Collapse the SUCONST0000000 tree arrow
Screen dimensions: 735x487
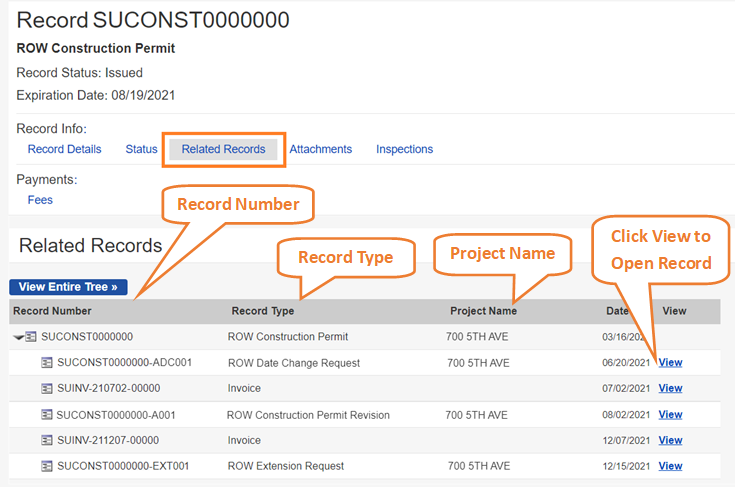point(18,337)
